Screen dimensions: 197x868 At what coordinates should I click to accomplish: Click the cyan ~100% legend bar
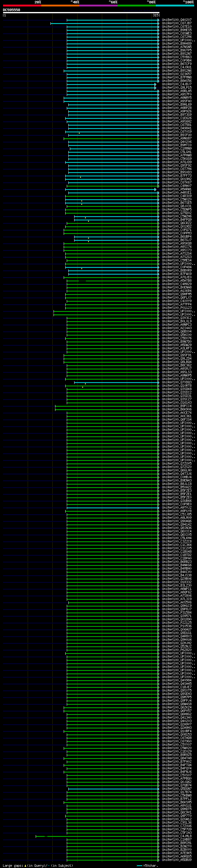tap(175, 6)
